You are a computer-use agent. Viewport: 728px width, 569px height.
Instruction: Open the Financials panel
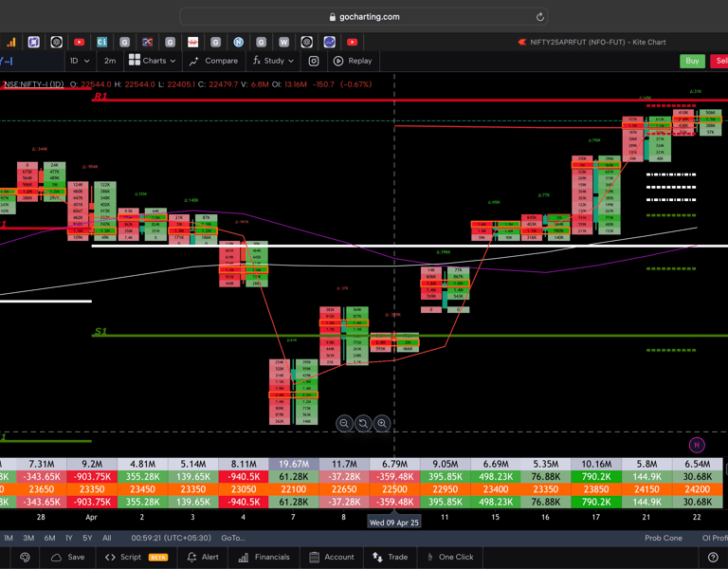[264, 557]
